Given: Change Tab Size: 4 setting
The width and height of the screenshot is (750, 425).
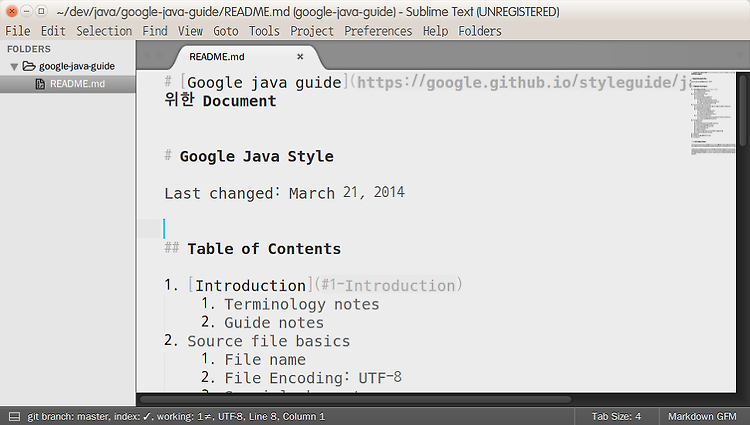Looking at the screenshot, I should pos(616,416).
